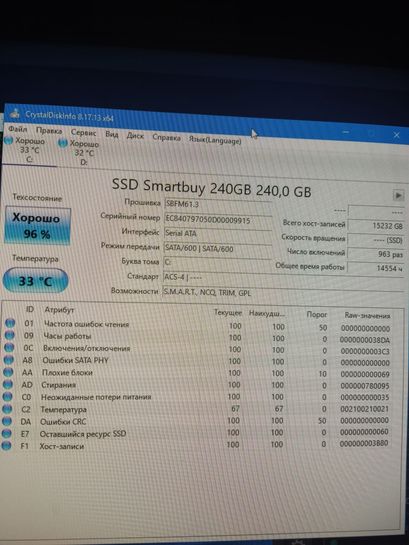Click the 33 °C temperature button

pyautogui.click(x=35, y=280)
